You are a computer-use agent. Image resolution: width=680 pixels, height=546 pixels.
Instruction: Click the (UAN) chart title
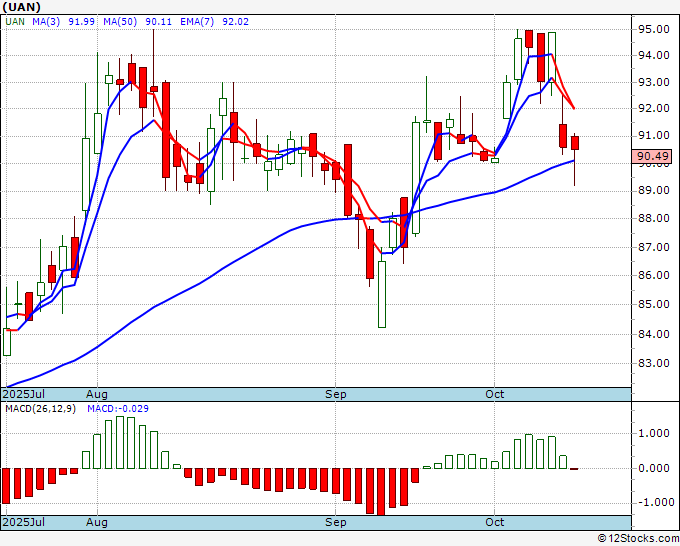22,7
